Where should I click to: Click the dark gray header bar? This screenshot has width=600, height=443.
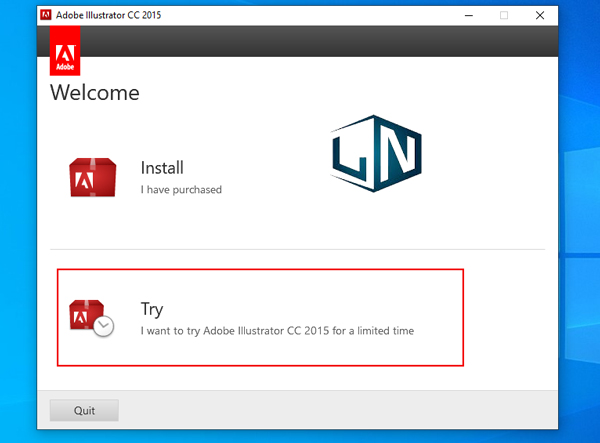318,41
